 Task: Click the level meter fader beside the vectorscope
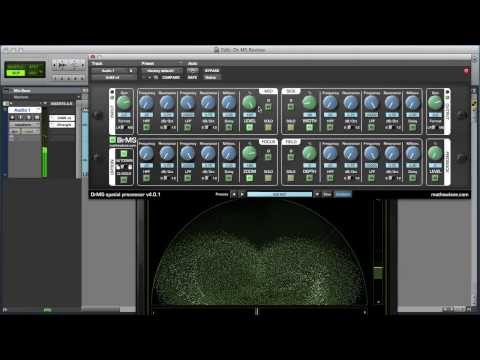(378, 273)
